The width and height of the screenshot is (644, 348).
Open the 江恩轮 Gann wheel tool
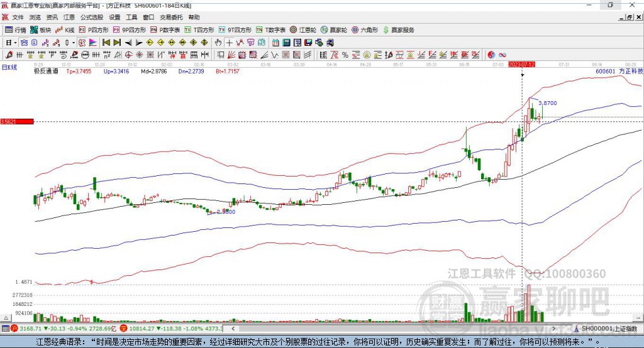tap(303, 30)
